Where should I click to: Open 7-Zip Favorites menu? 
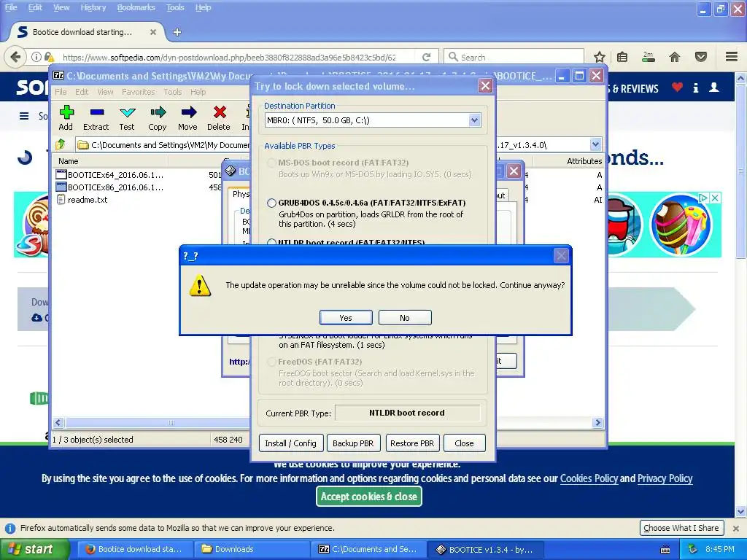(x=138, y=92)
